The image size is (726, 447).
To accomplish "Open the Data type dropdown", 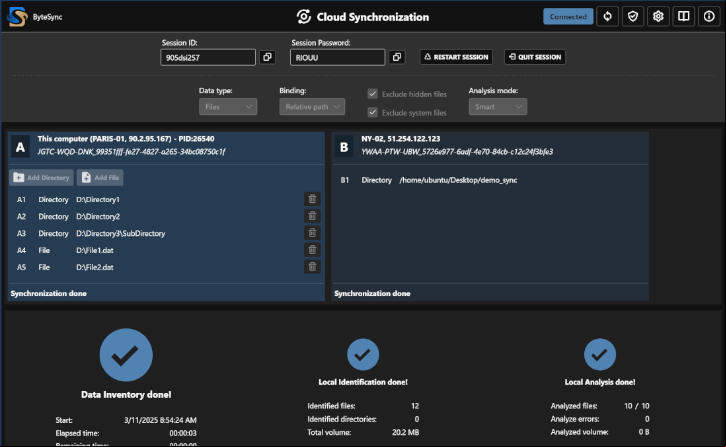I will coord(228,107).
